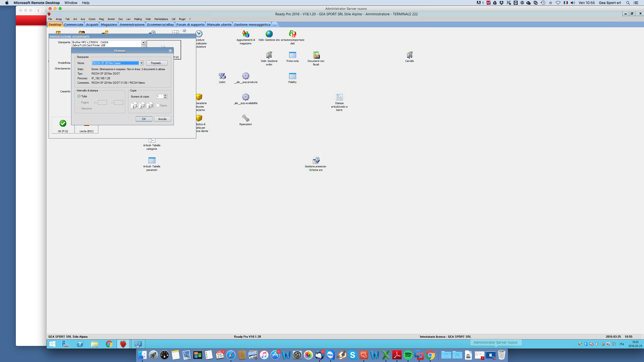This screenshot has height=362, width=644.
Task: Click the ITA language indicator
Action: [x=622, y=344]
